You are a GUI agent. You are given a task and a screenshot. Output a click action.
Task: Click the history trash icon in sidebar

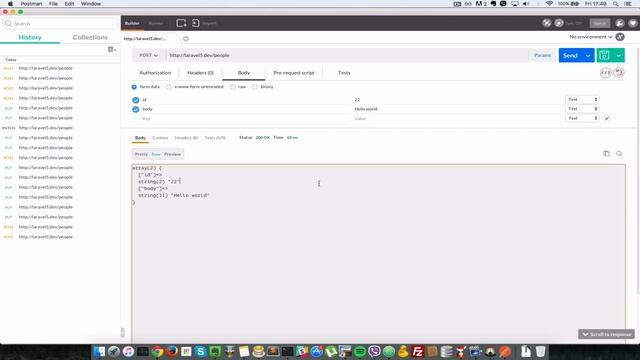[x=111, y=49]
